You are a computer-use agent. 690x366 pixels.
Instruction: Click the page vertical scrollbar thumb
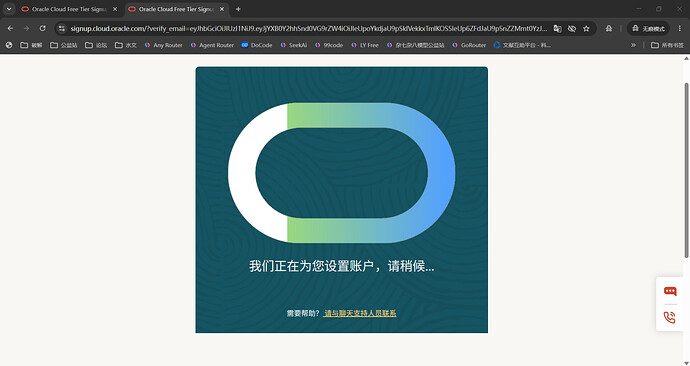click(x=686, y=170)
